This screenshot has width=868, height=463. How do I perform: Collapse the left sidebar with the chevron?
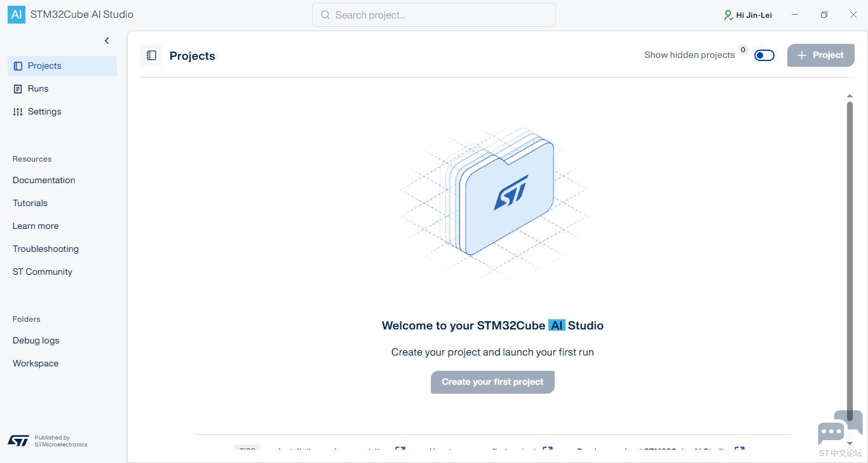107,41
